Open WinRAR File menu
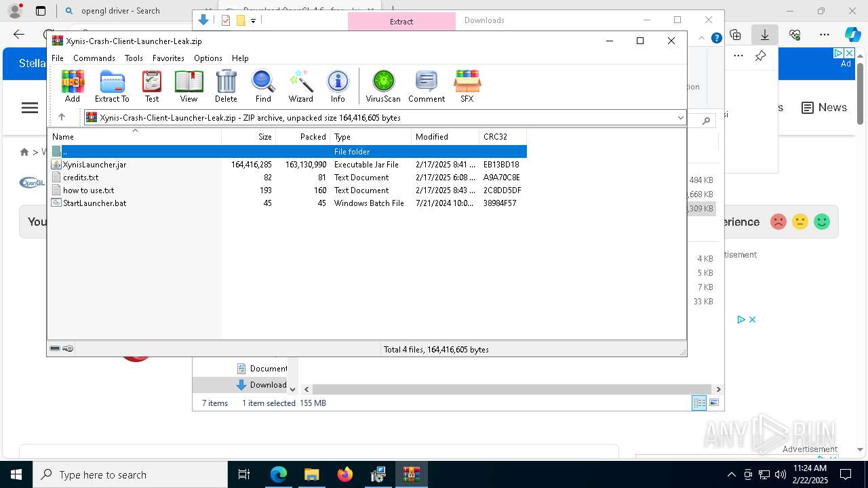Image resolution: width=868 pixels, height=488 pixels. [58, 58]
